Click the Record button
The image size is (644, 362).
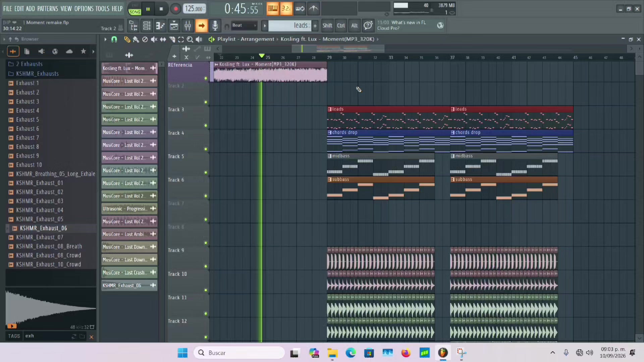(175, 9)
